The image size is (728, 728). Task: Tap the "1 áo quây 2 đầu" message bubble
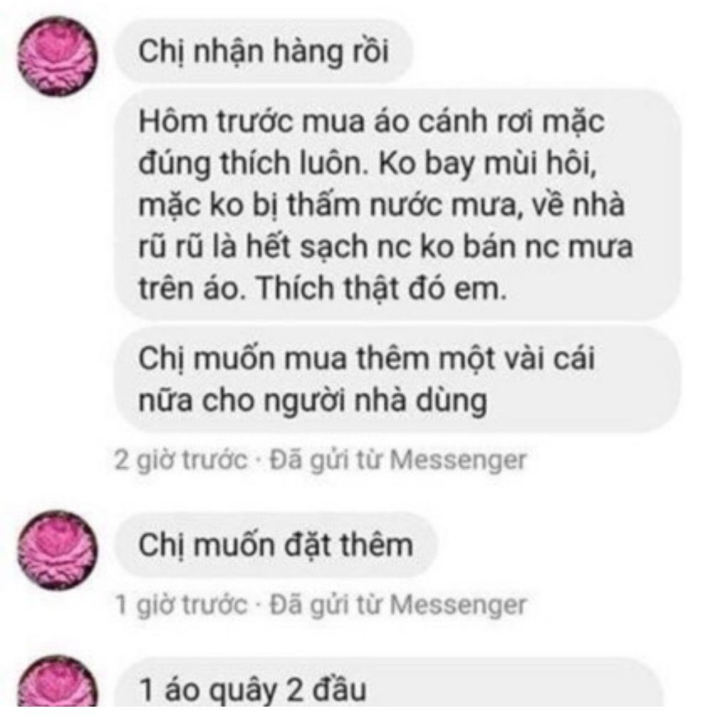pyautogui.click(x=389, y=682)
